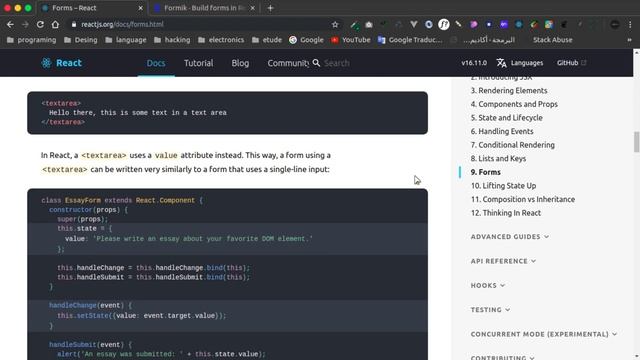Open the browser home page icon
The height and width of the screenshot is (360, 640).
click(55, 24)
